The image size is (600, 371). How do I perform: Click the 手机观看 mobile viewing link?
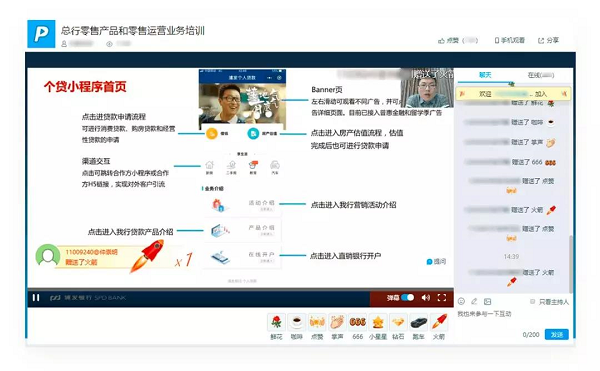[509, 40]
